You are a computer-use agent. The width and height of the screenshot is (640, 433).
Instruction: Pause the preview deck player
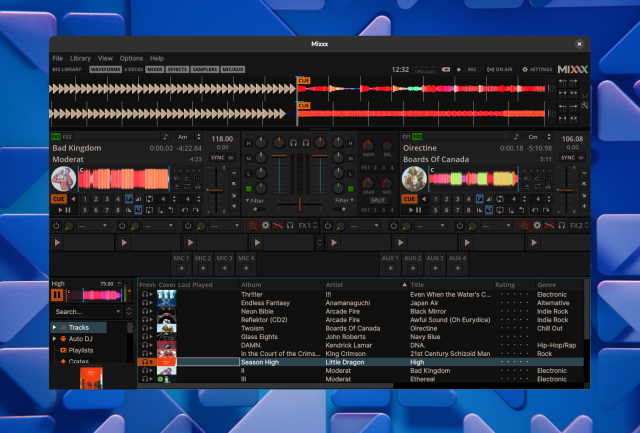point(58,295)
